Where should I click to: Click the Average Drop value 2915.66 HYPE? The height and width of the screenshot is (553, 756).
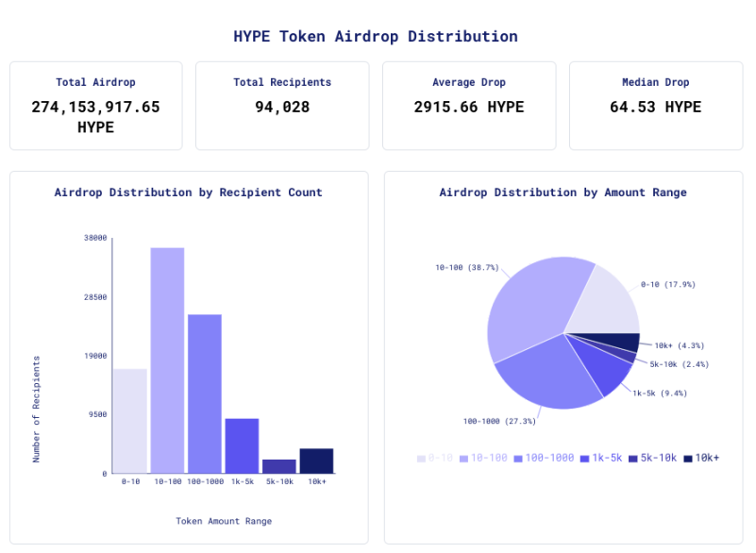[x=469, y=107]
